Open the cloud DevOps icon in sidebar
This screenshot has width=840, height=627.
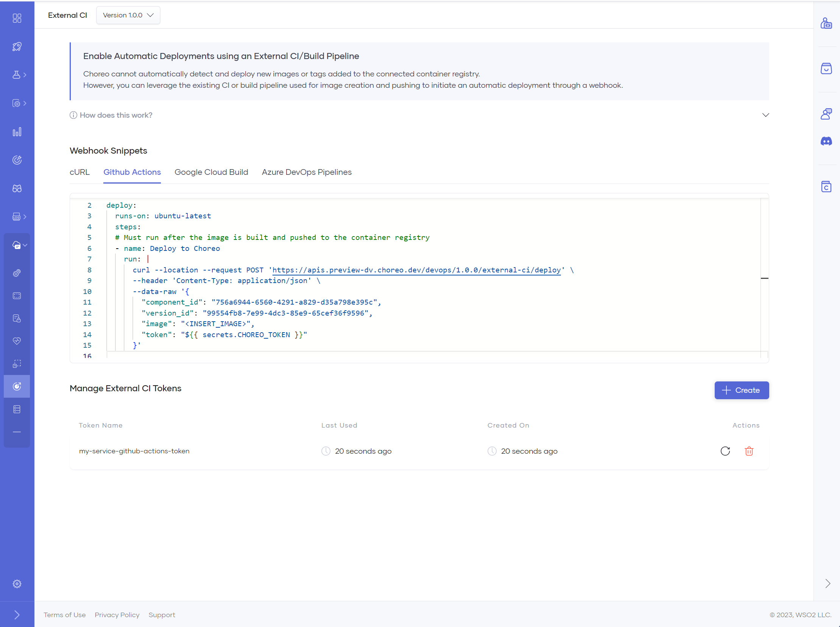(x=16, y=245)
